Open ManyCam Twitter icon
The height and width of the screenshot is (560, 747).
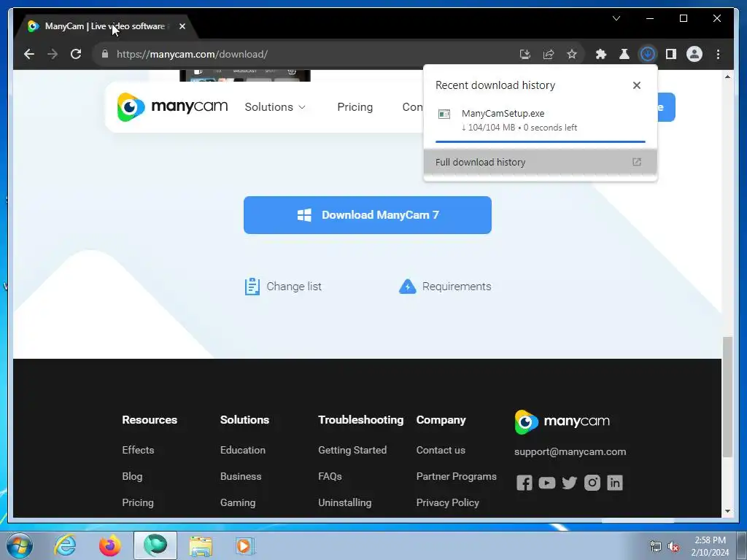click(x=569, y=483)
